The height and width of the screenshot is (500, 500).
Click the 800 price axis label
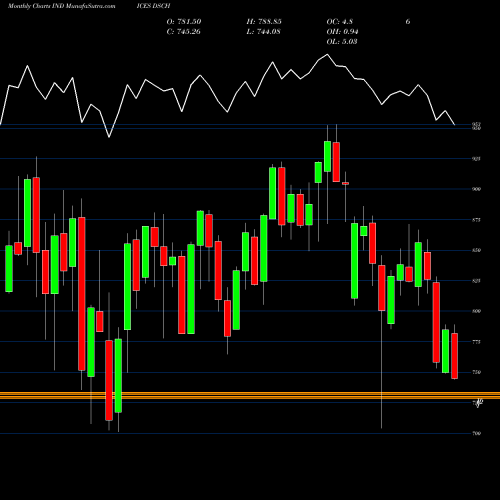point(476,311)
